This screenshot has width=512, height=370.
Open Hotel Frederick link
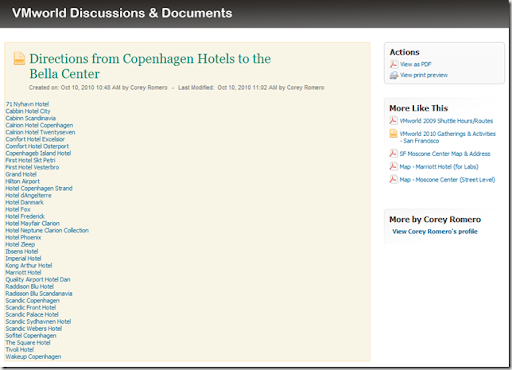point(25,216)
